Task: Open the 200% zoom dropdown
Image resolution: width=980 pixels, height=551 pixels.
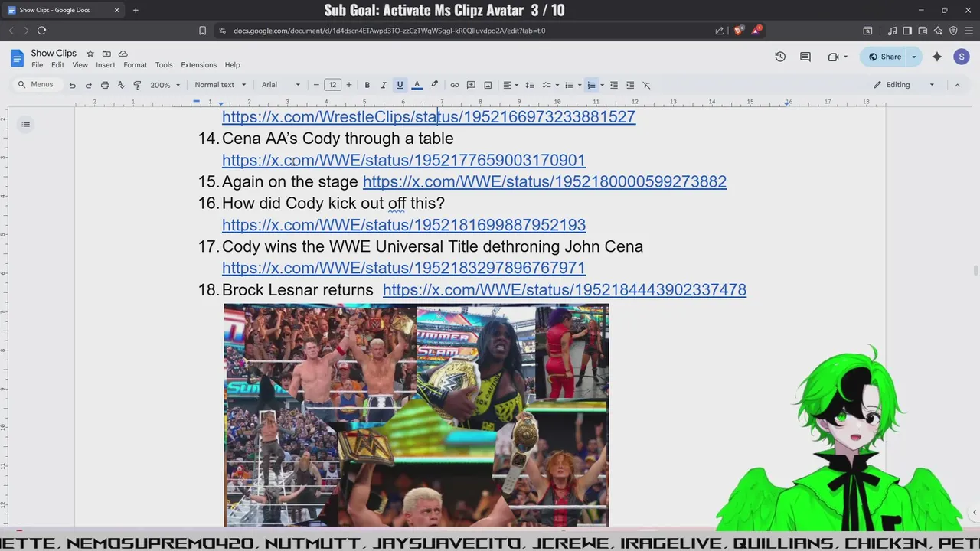Action: pyautogui.click(x=165, y=85)
